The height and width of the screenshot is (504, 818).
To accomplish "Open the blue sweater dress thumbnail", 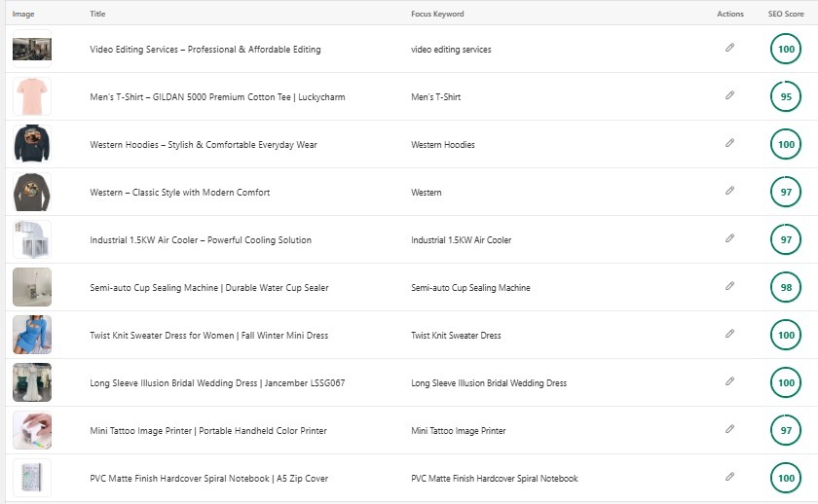I will [x=31, y=335].
